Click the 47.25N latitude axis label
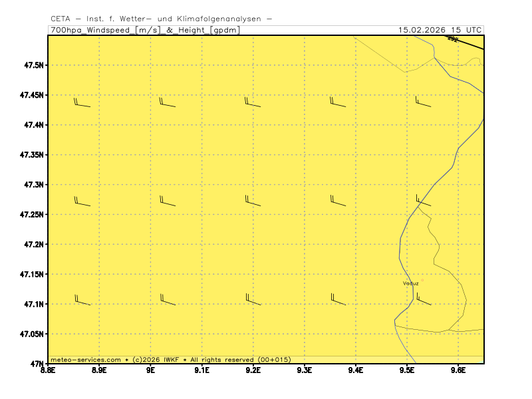 (32, 215)
